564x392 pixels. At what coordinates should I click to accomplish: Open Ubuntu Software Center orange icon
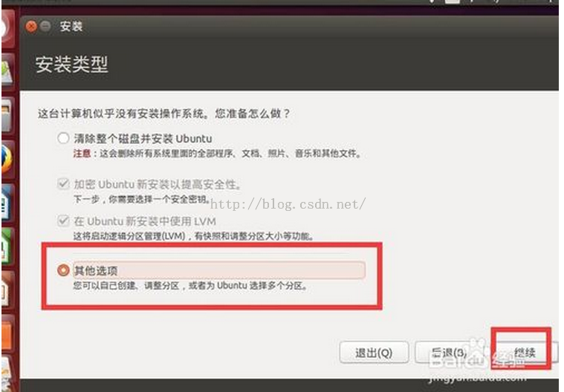7,334
